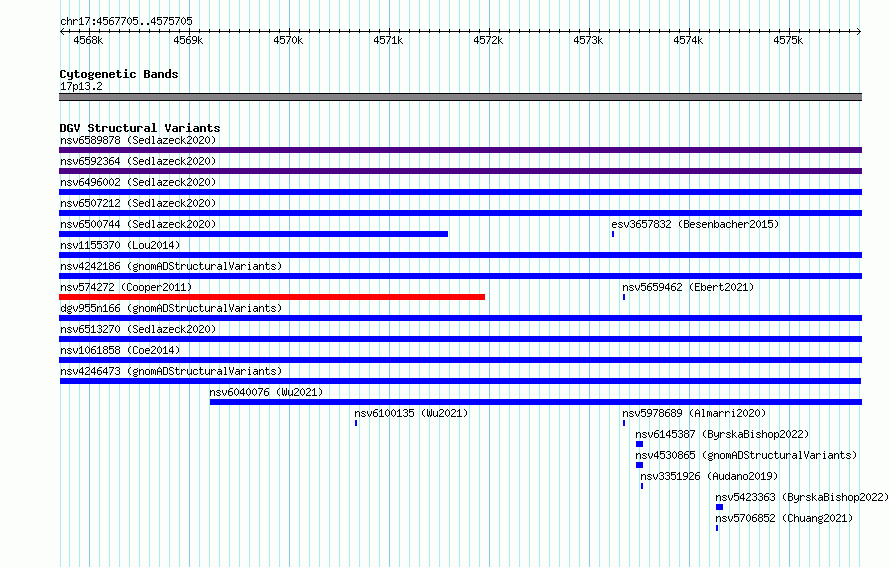Click the 4570k ruler position

tap(288, 40)
